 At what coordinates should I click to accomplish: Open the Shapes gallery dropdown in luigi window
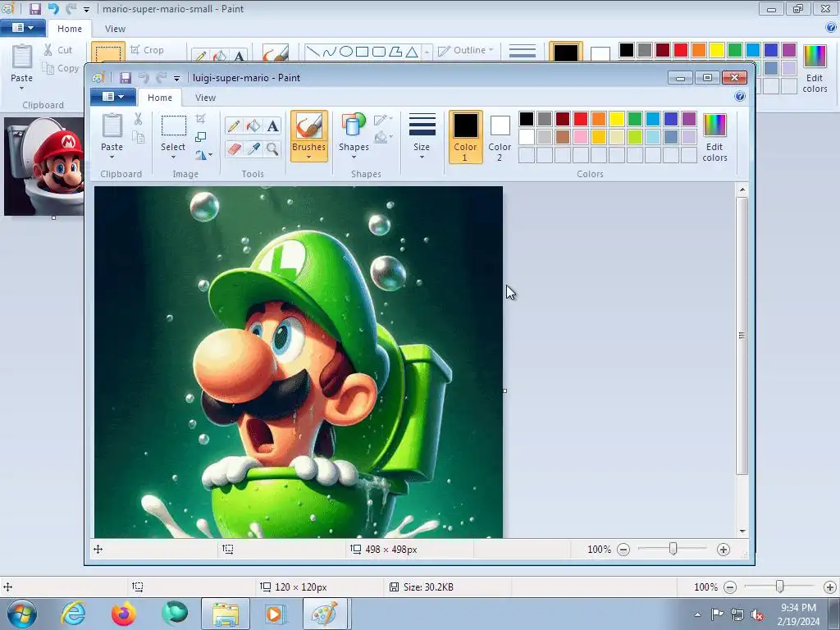click(354, 157)
